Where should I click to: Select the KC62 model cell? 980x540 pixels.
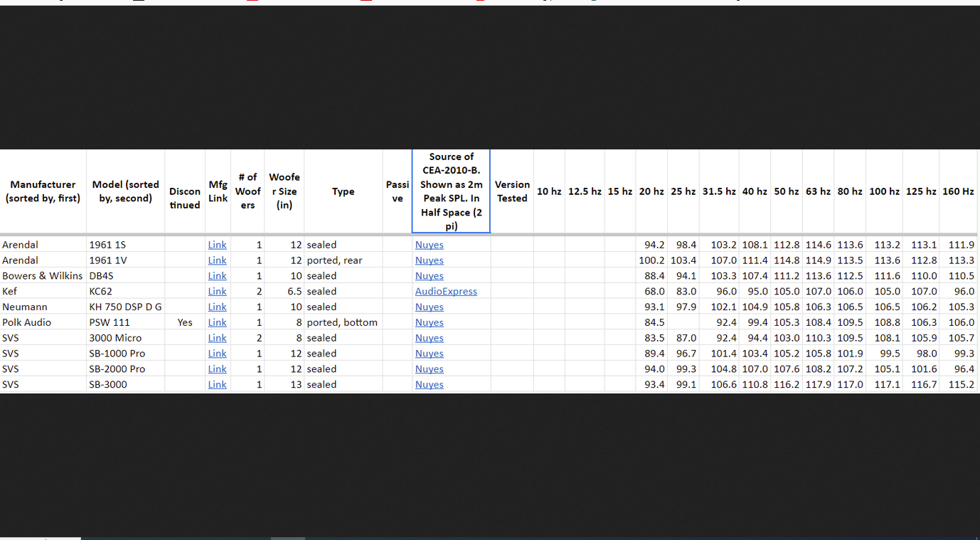[x=125, y=292]
